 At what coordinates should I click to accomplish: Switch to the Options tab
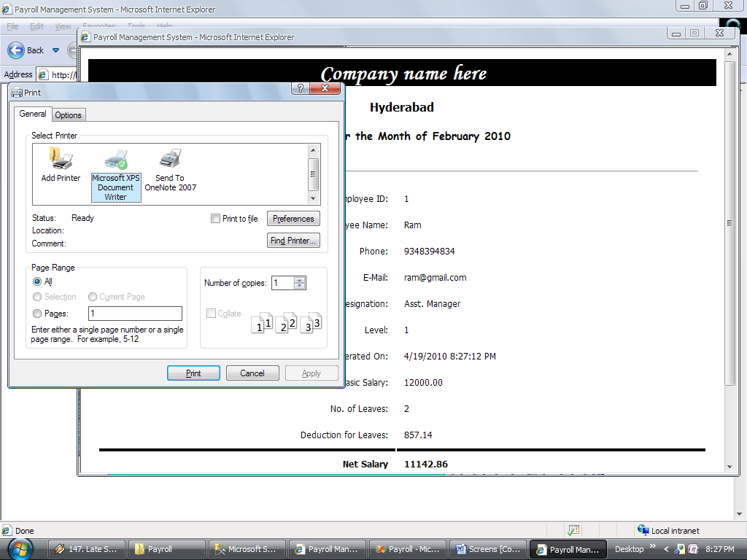click(x=69, y=115)
